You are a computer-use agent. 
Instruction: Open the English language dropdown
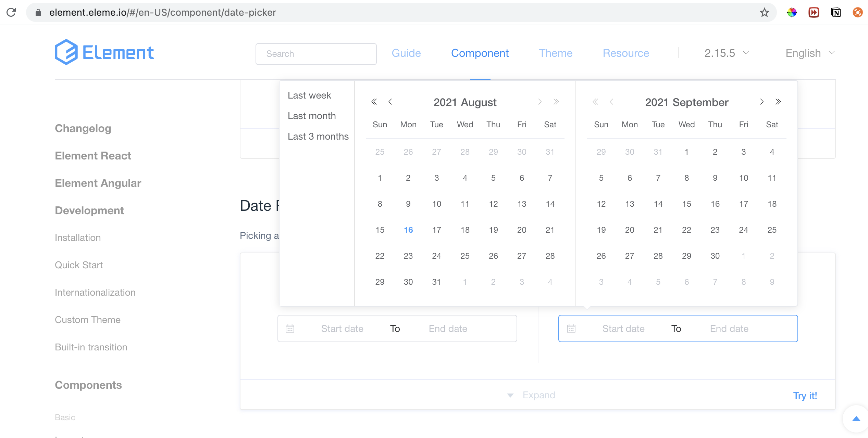[x=809, y=53]
